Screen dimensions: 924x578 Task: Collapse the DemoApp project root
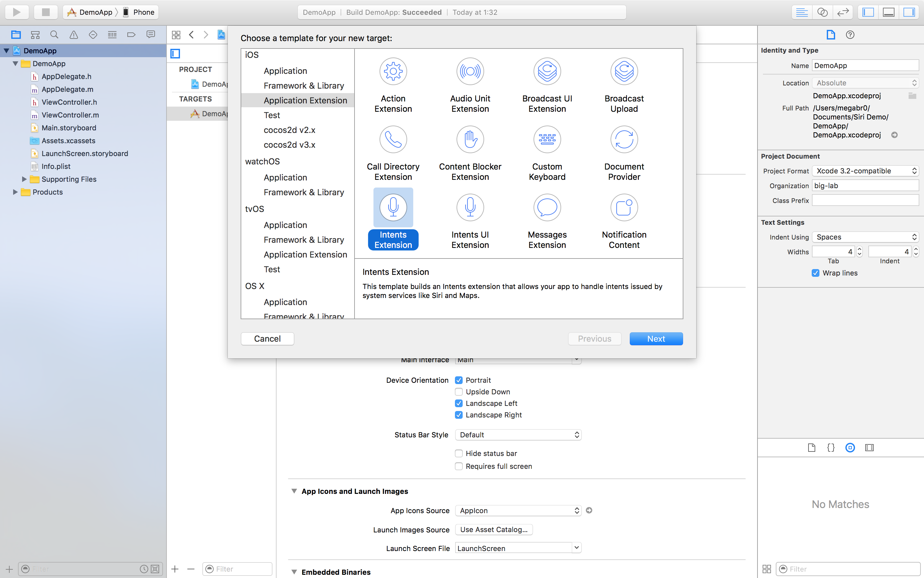coord(6,50)
